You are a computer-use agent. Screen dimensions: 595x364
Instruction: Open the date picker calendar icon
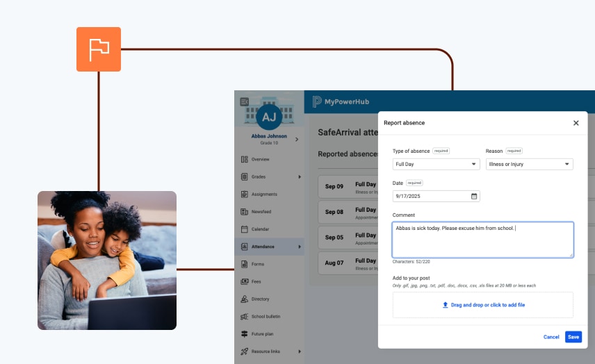coord(474,196)
